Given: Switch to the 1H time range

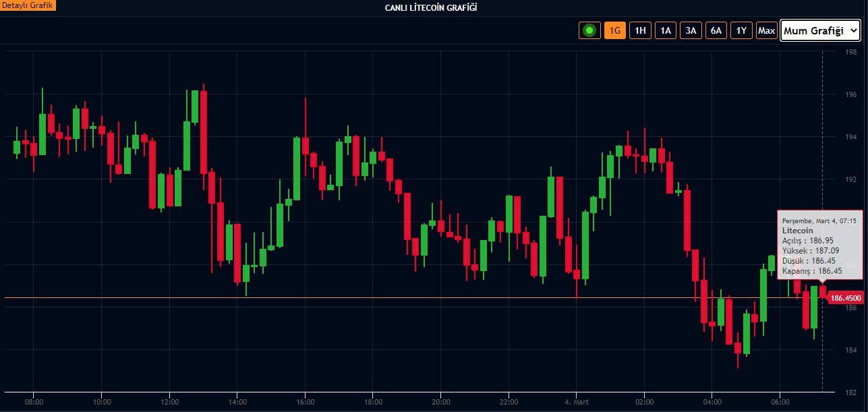Looking at the screenshot, I should [x=640, y=30].
